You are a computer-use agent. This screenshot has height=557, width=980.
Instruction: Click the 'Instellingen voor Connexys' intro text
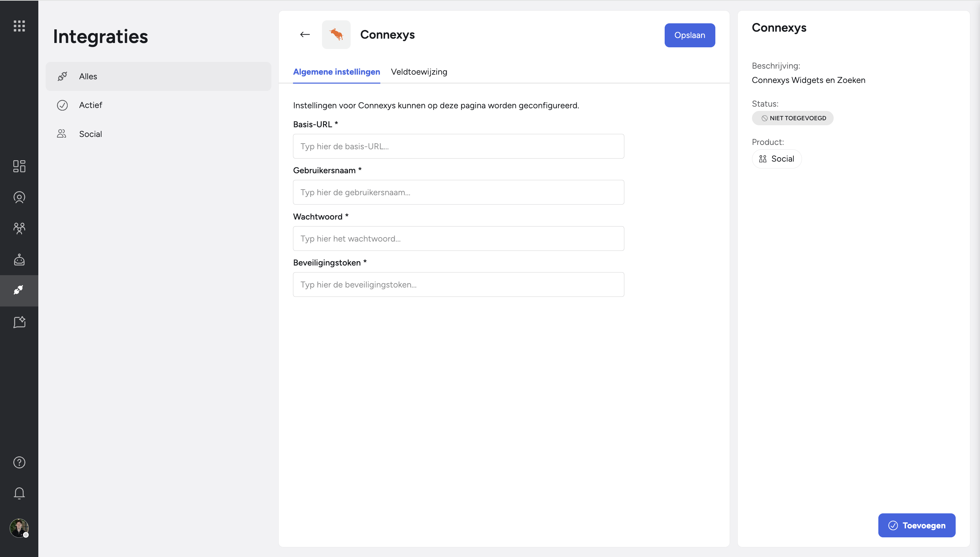pyautogui.click(x=436, y=106)
